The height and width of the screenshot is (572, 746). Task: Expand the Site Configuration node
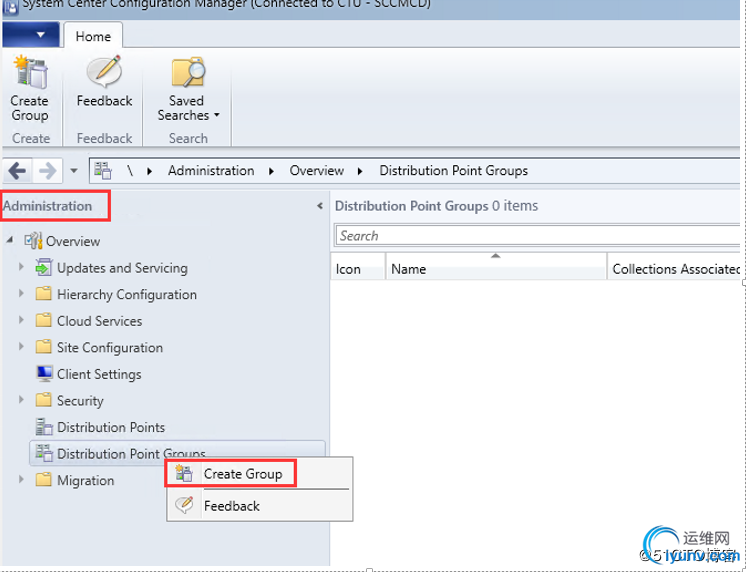(21, 346)
